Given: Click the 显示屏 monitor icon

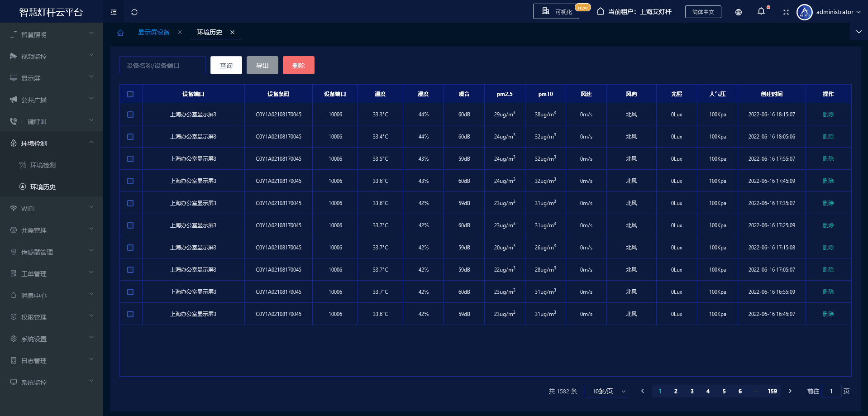Looking at the screenshot, I should pos(14,78).
